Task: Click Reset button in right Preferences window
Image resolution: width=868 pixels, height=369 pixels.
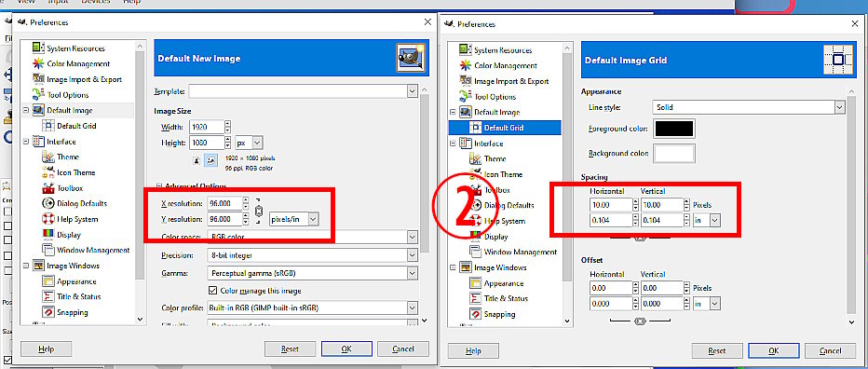Action: [717, 350]
